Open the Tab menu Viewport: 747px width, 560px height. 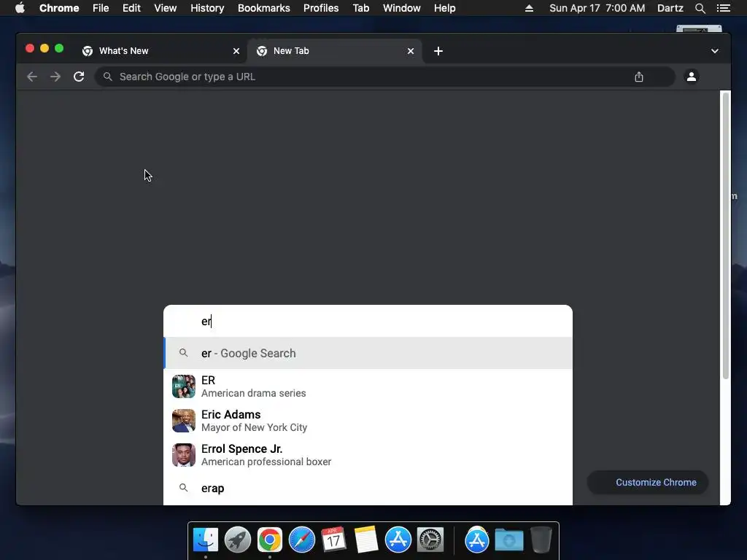360,8
